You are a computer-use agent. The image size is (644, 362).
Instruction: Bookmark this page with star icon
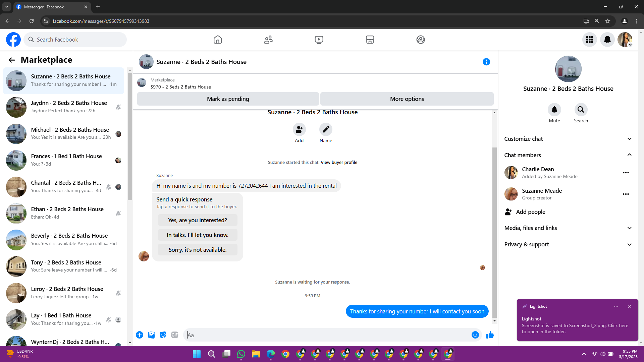[x=608, y=21]
